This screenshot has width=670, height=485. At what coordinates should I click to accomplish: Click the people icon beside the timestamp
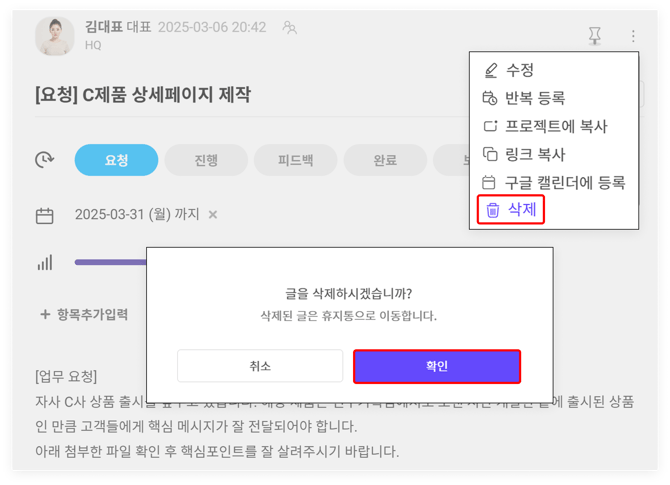tap(289, 28)
